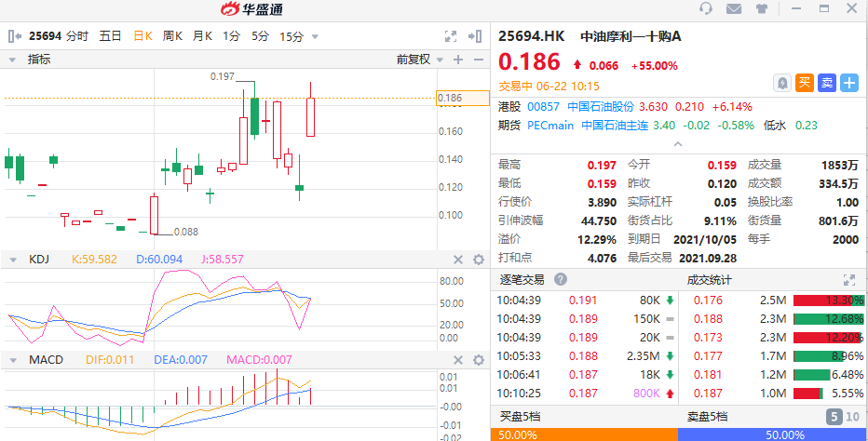The height and width of the screenshot is (441, 868).
Task: Click the 华盛通 logo in title bar
Action: pos(251,8)
